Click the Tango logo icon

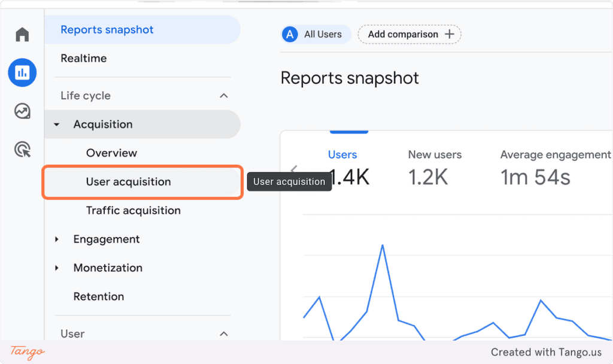pyautogui.click(x=26, y=352)
